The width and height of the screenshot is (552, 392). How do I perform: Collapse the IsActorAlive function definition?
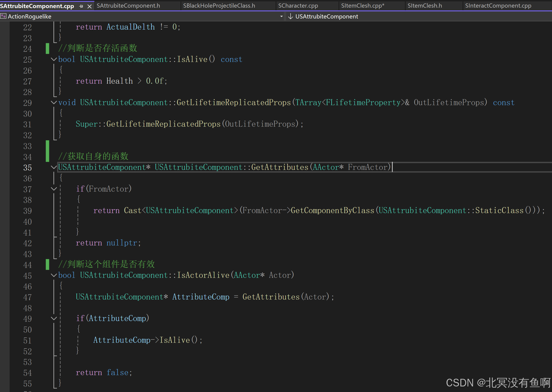[54, 275]
